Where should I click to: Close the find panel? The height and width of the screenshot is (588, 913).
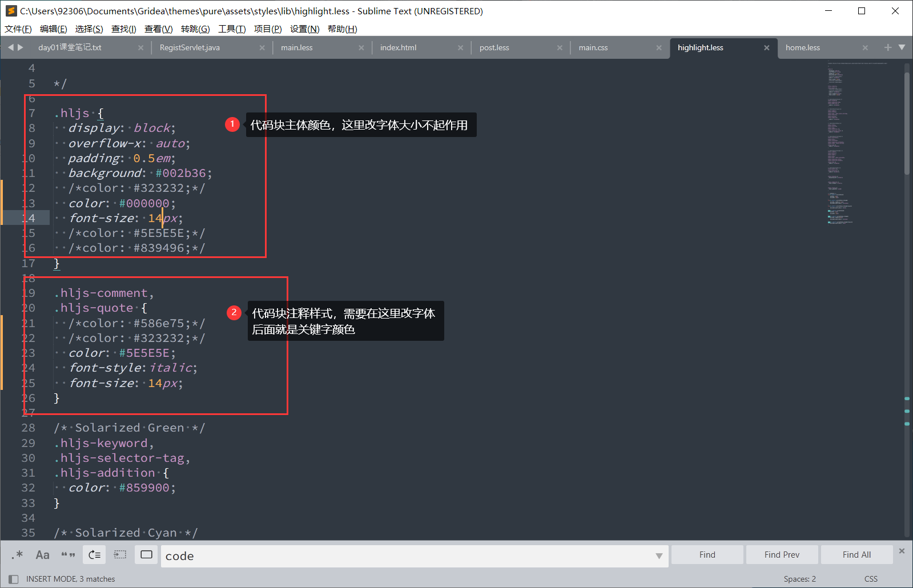click(902, 551)
